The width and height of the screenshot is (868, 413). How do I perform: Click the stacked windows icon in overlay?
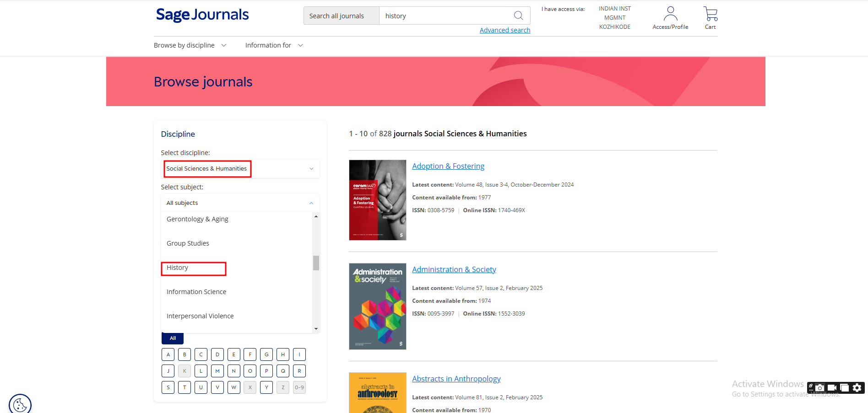coord(845,388)
